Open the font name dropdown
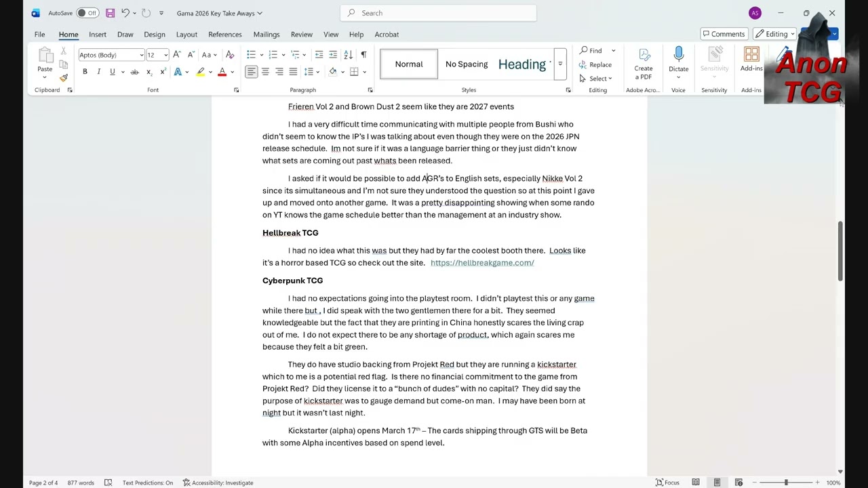868x488 pixels. click(141, 55)
